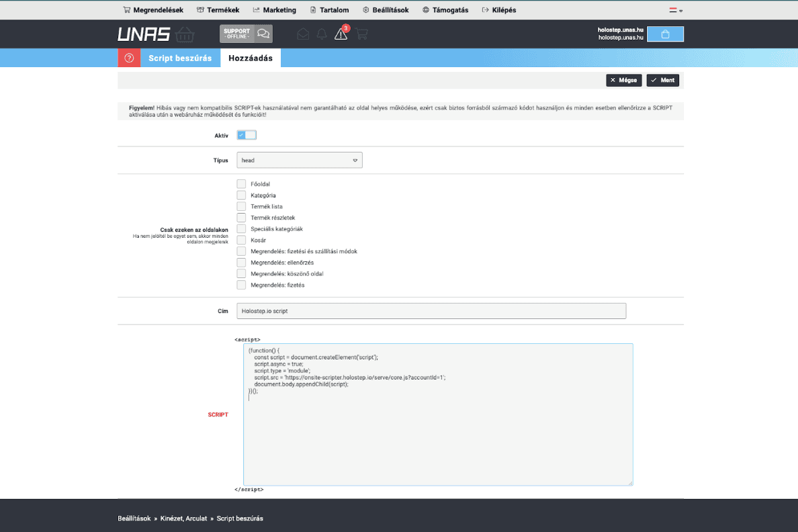Open the Marketing menu
This screenshot has height=532, width=798.
pos(274,10)
